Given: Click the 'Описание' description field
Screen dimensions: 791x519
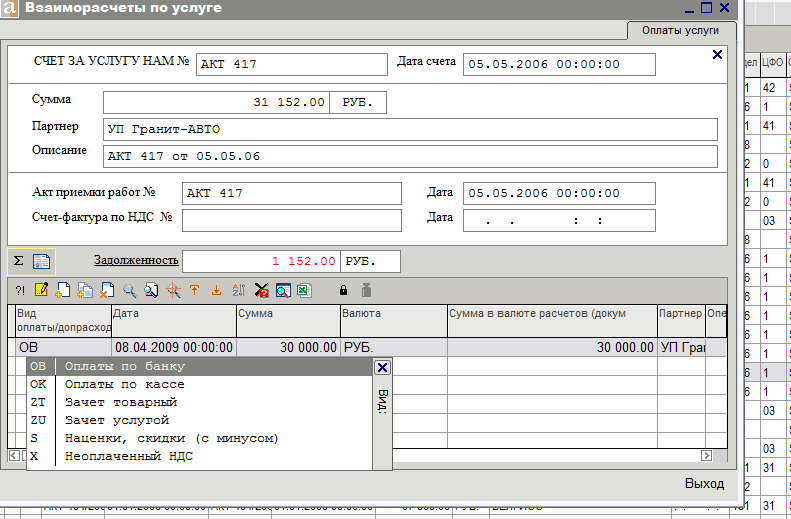Looking at the screenshot, I should coord(410,156).
